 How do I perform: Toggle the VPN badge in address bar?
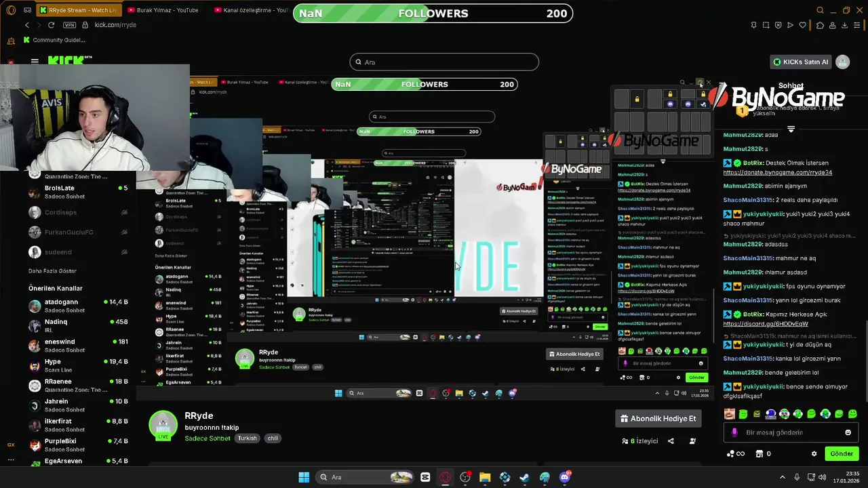(x=69, y=25)
